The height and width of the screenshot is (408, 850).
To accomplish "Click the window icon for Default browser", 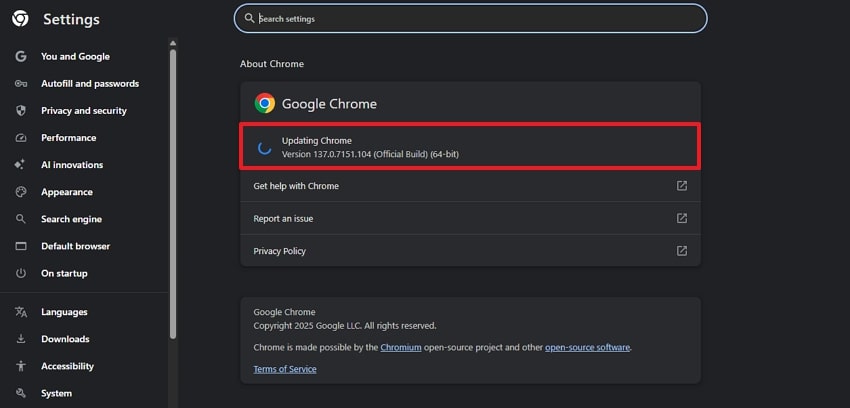I will pyautogui.click(x=21, y=246).
